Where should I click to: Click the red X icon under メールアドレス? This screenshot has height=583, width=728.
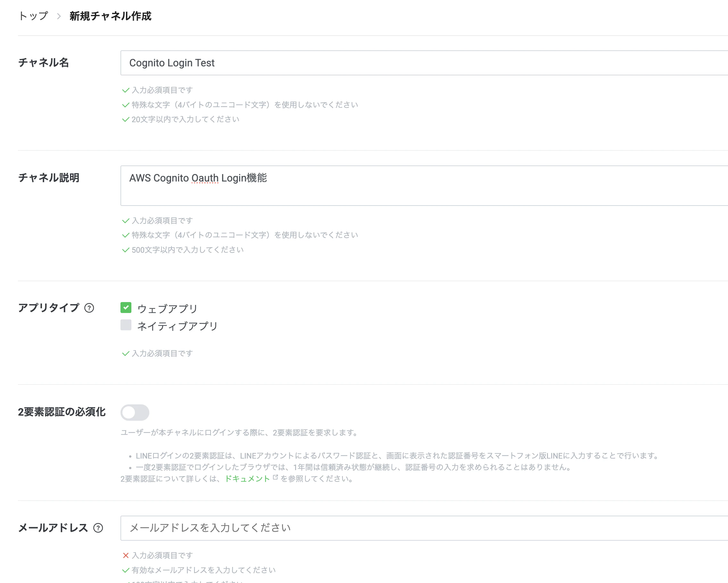(x=126, y=555)
